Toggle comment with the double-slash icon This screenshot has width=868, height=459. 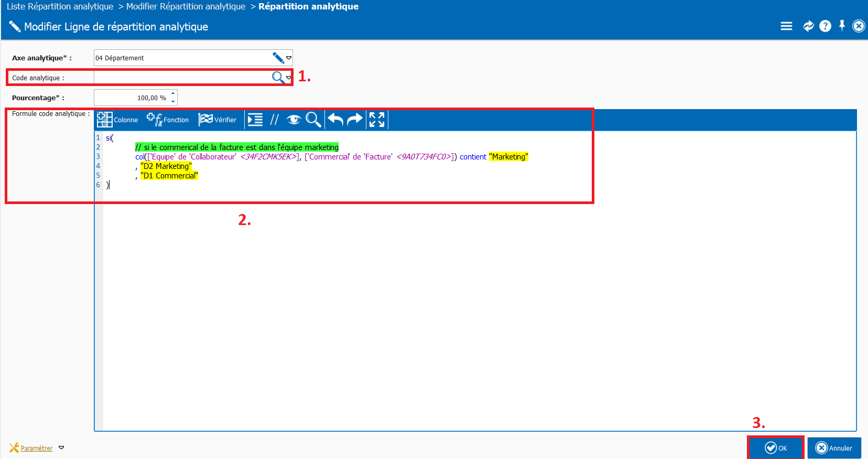(274, 120)
